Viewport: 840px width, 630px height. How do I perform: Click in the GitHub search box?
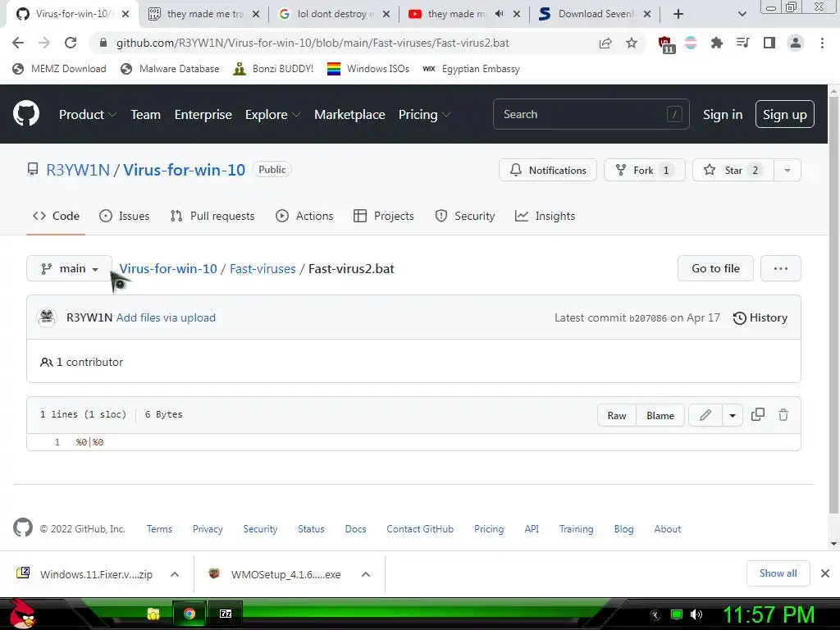pos(591,114)
